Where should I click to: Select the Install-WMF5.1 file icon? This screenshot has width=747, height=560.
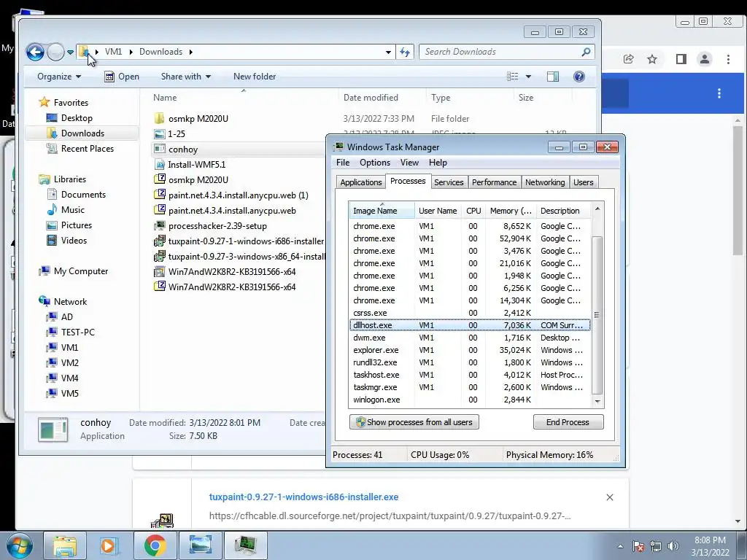click(159, 164)
